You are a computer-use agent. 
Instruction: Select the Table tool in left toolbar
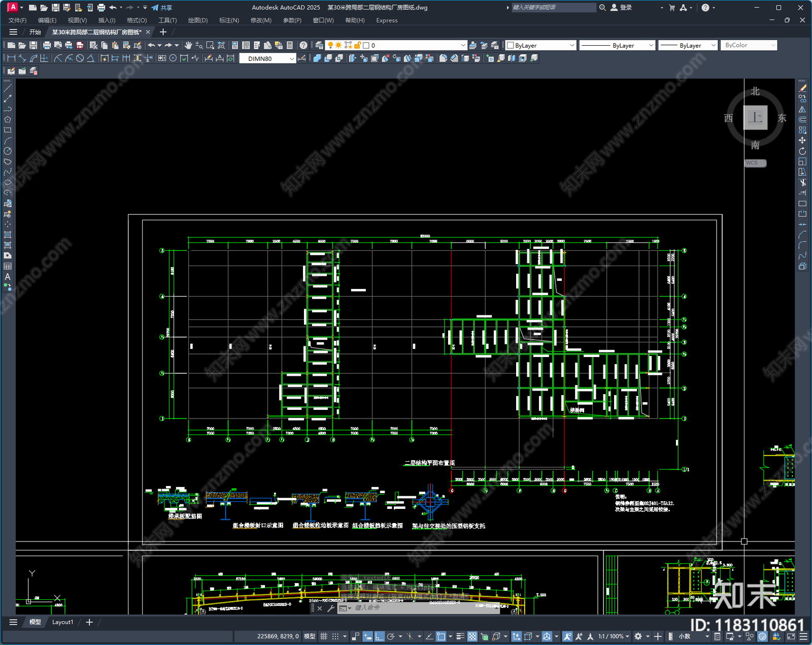coord(8,266)
